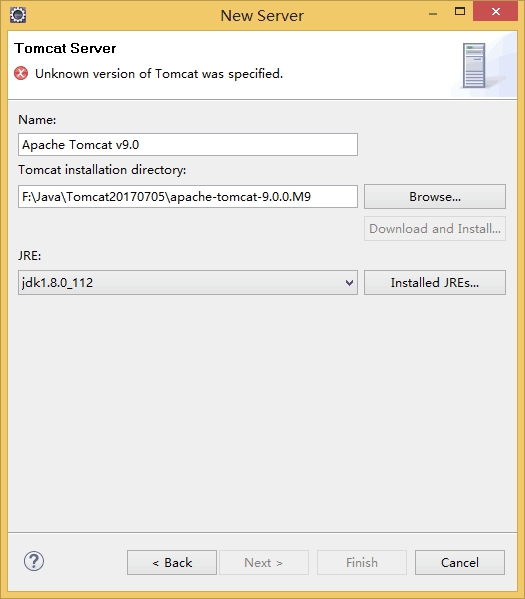
Task: Click the Eclipse icon in the title bar
Action: point(18,15)
